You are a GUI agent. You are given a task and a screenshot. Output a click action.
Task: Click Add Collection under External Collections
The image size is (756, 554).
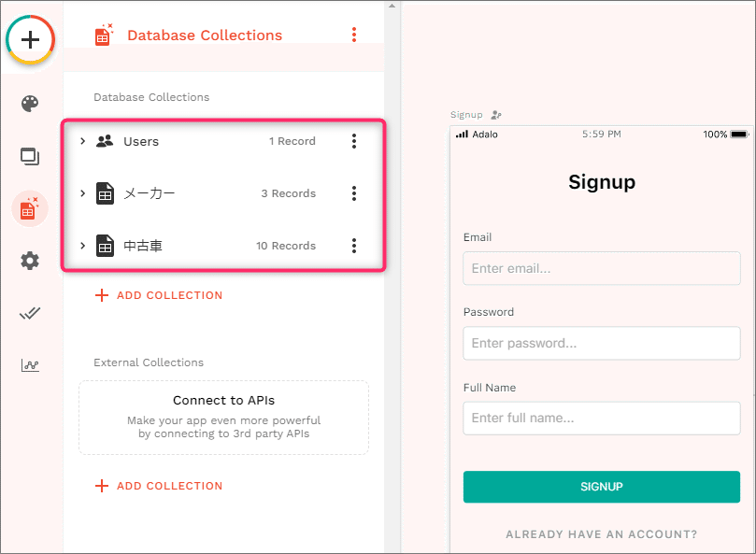pos(159,486)
